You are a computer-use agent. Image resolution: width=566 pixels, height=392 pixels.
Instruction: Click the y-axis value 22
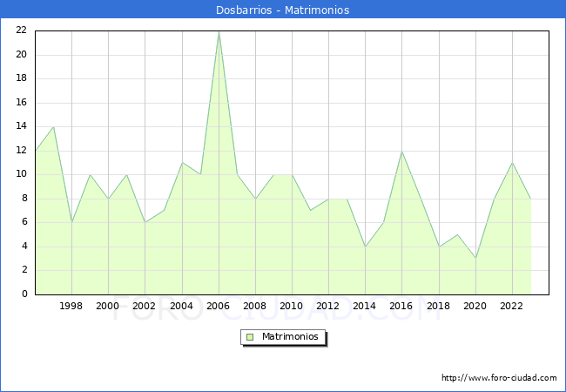coord(22,30)
